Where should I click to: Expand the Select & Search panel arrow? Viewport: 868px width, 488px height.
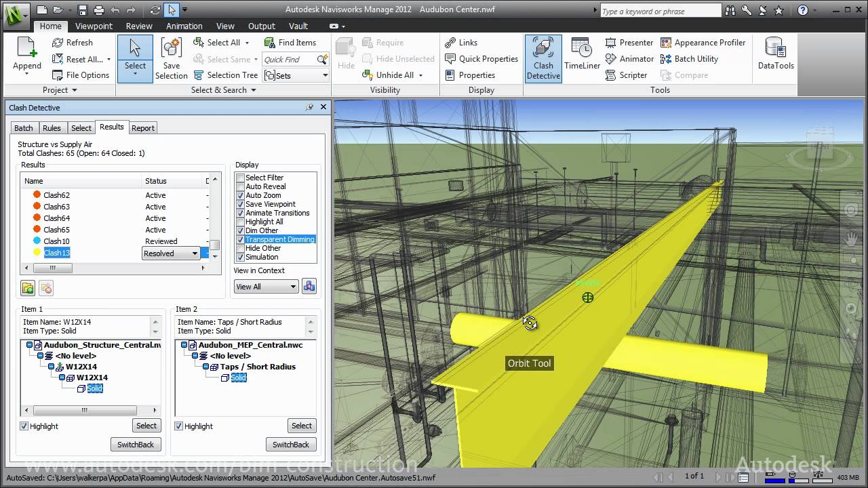pos(254,90)
